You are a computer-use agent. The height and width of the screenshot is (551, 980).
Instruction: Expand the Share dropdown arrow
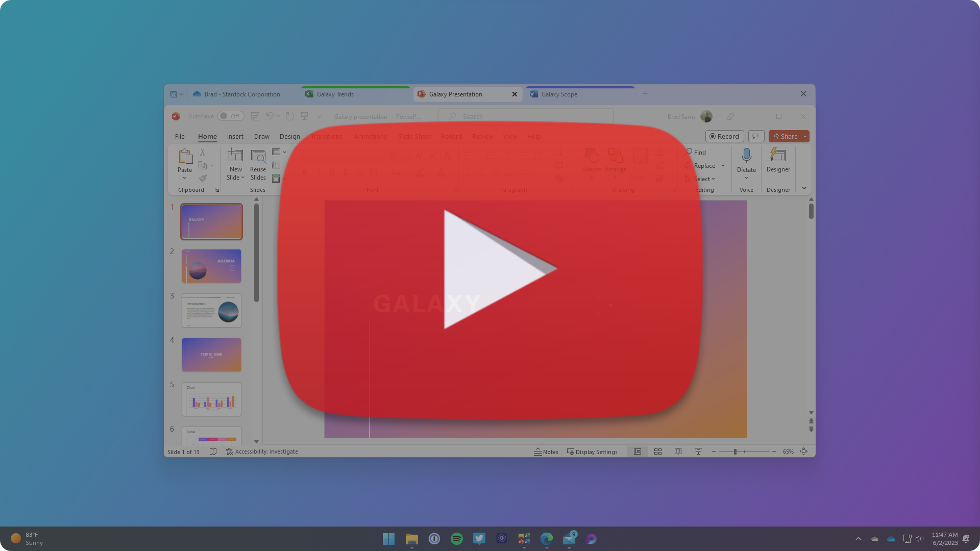tap(805, 136)
